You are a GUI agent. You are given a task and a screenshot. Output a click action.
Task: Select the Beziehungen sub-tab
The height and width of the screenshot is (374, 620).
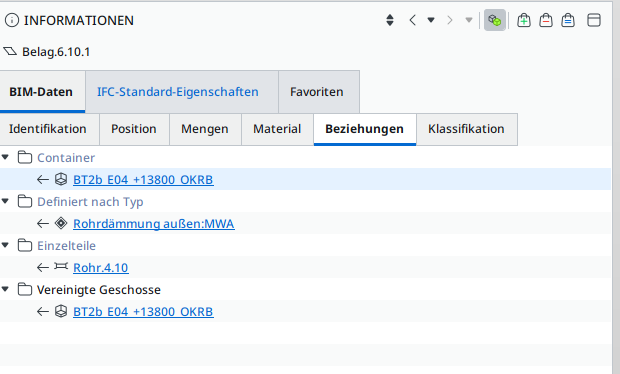coord(365,129)
